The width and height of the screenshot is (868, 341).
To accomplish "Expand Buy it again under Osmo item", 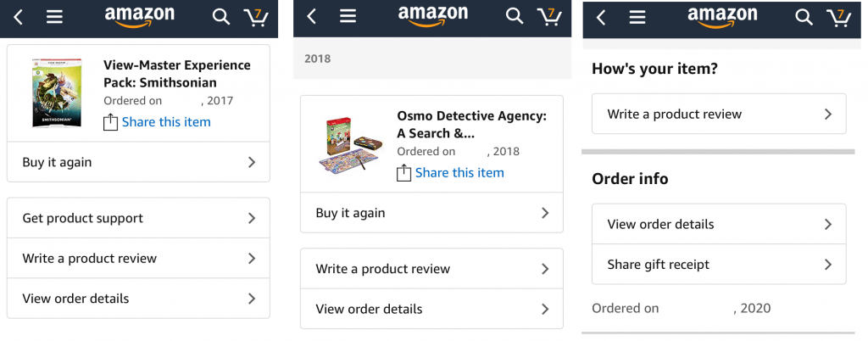I will click(x=431, y=213).
